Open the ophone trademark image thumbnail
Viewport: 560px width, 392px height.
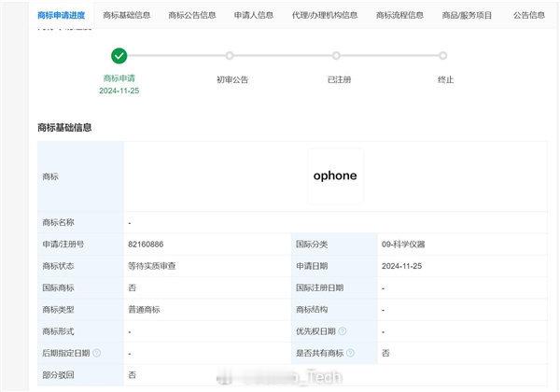pyautogui.click(x=336, y=176)
